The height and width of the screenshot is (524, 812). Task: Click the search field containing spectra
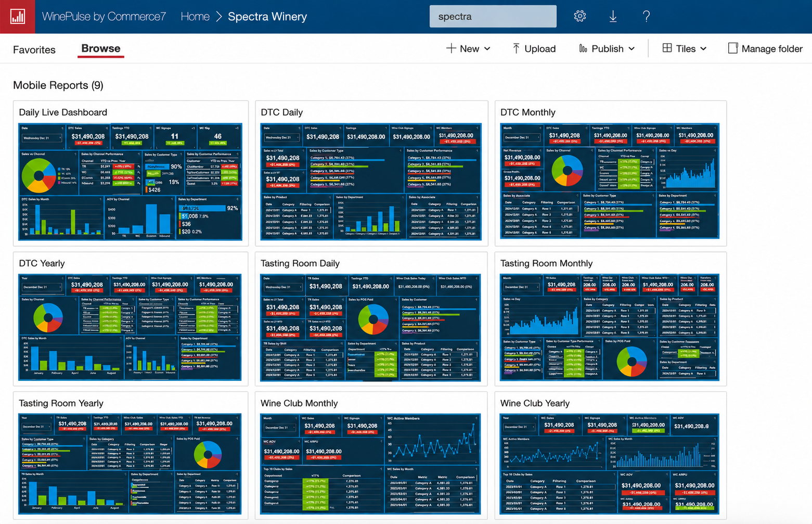pos(493,16)
